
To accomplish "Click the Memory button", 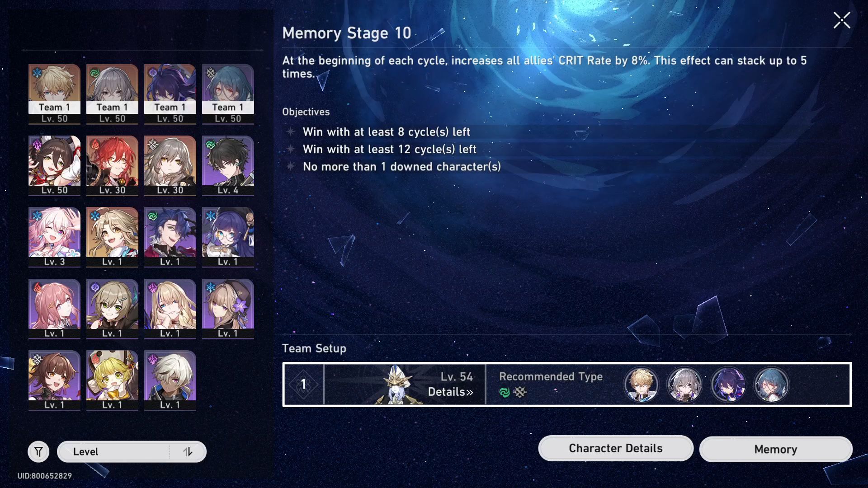I will [775, 449].
